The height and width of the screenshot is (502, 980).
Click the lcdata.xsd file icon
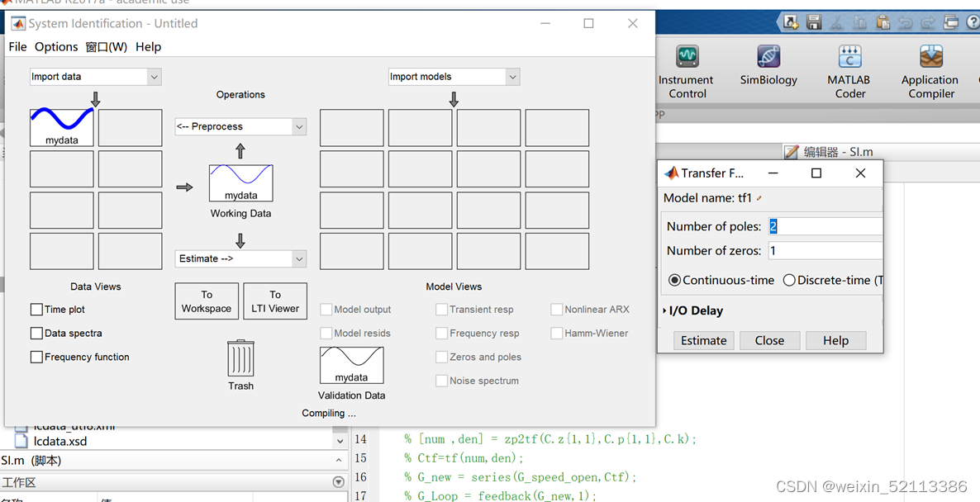click(21, 442)
